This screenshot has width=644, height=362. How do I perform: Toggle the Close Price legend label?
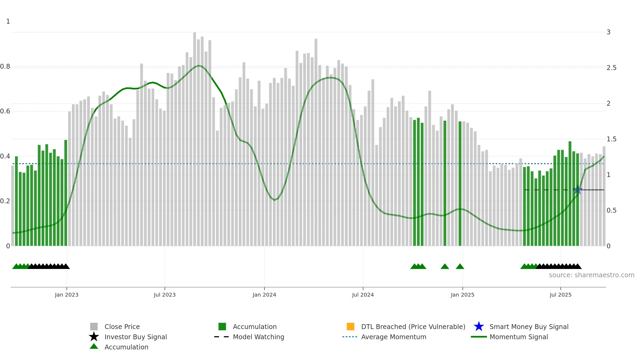tap(122, 327)
